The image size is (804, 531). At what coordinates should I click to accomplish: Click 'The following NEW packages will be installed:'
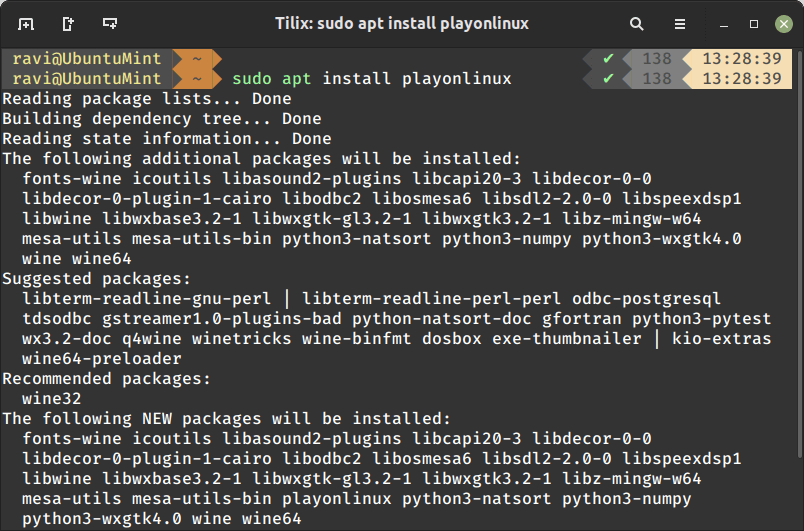(x=227, y=418)
